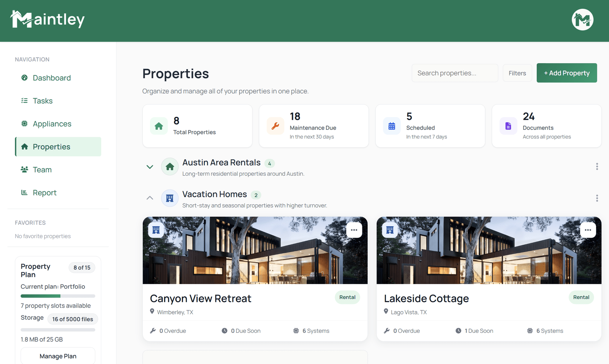Click the 18 Maintenance Due figure
Viewport: 609px width, 364px height.
(x=295, y=116)
